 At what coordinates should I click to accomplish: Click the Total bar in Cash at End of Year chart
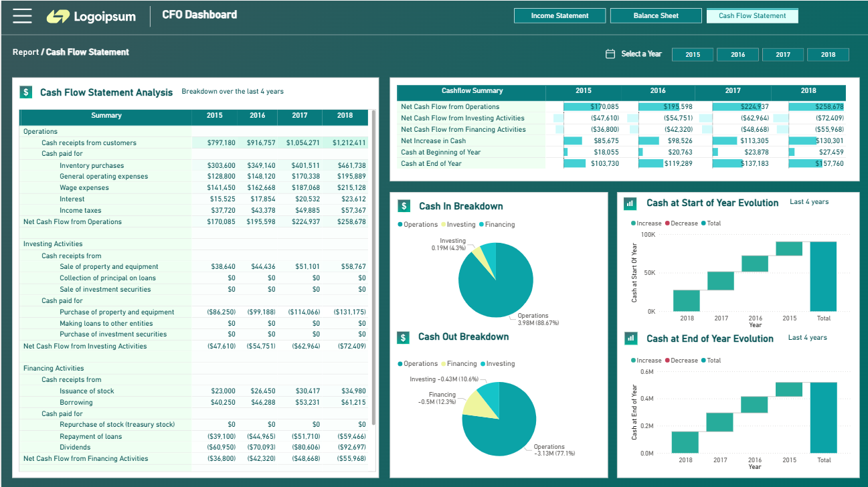pyautogui.click(x=823, y=417)
